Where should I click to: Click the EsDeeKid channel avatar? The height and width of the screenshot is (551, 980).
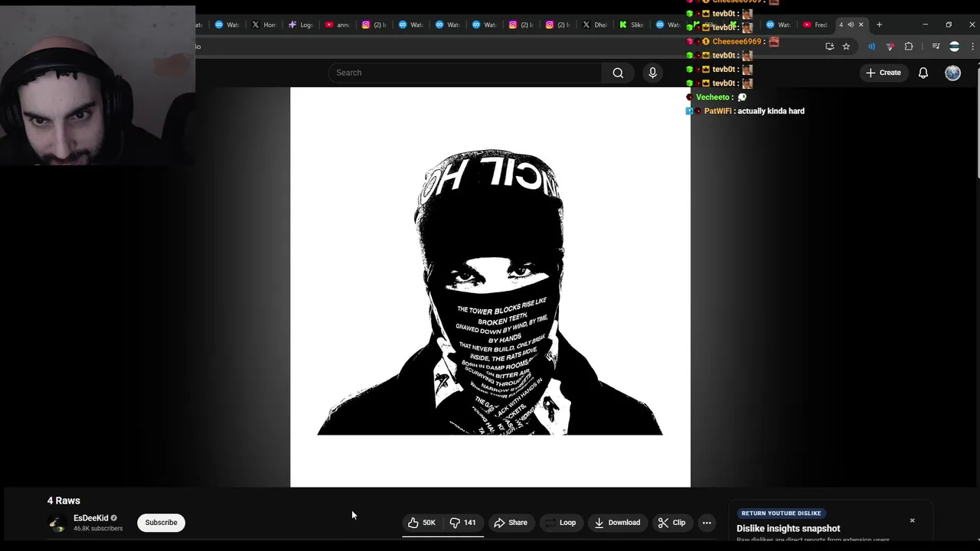[57, 523]
